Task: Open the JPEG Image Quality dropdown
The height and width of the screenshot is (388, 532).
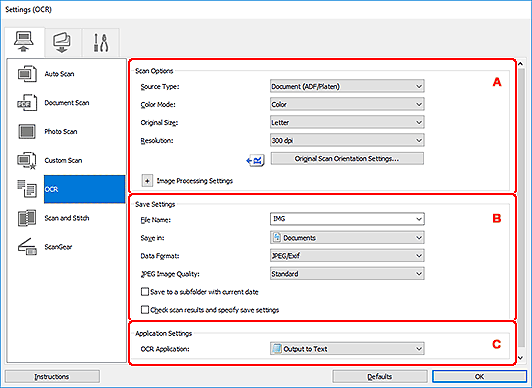Action: click(347, 274)
